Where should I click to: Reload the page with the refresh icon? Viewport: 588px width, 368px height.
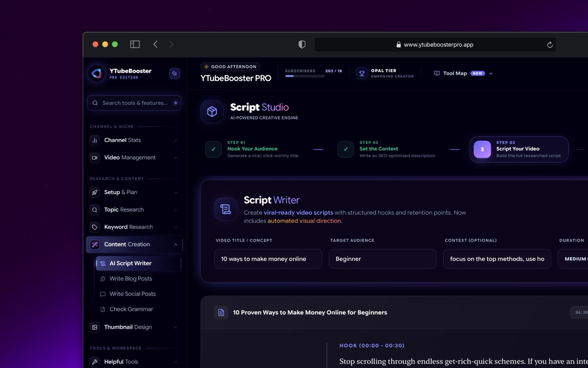(549, 45)
